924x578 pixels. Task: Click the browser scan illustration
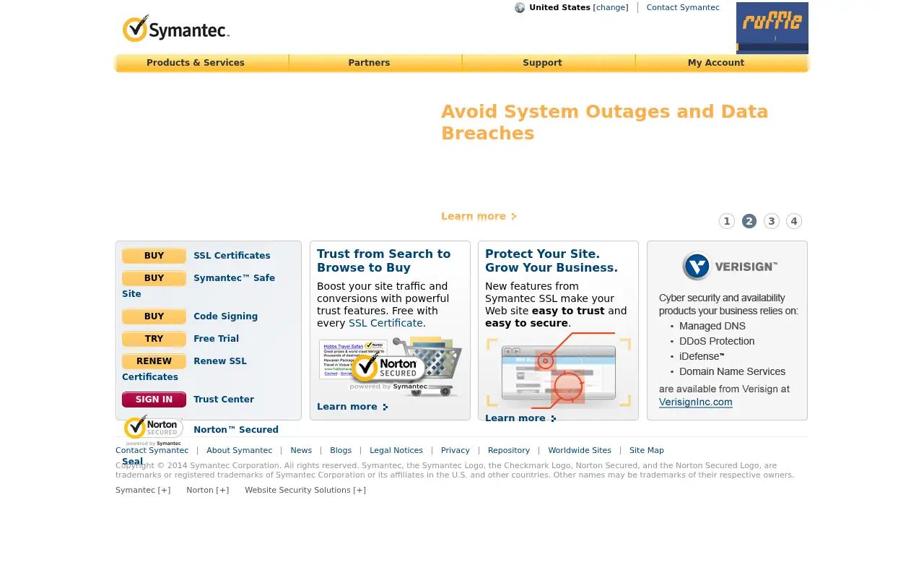tap(558, 371)
